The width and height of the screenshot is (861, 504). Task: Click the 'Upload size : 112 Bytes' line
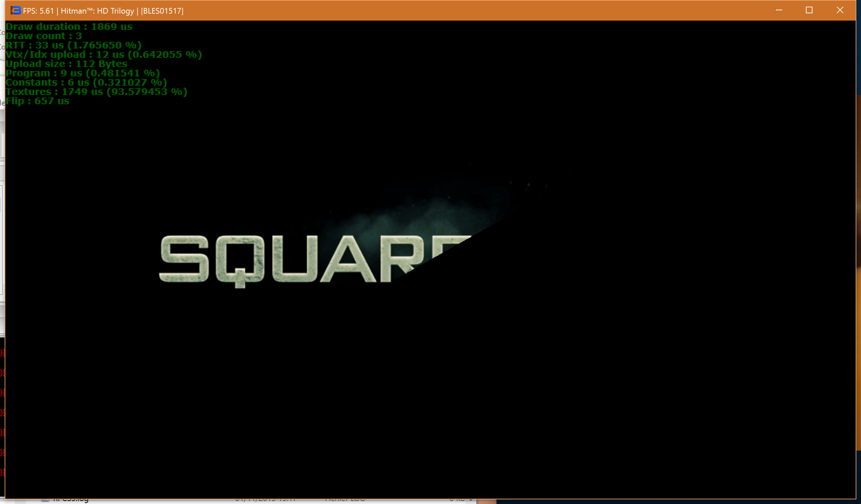[x=66, y=64]
